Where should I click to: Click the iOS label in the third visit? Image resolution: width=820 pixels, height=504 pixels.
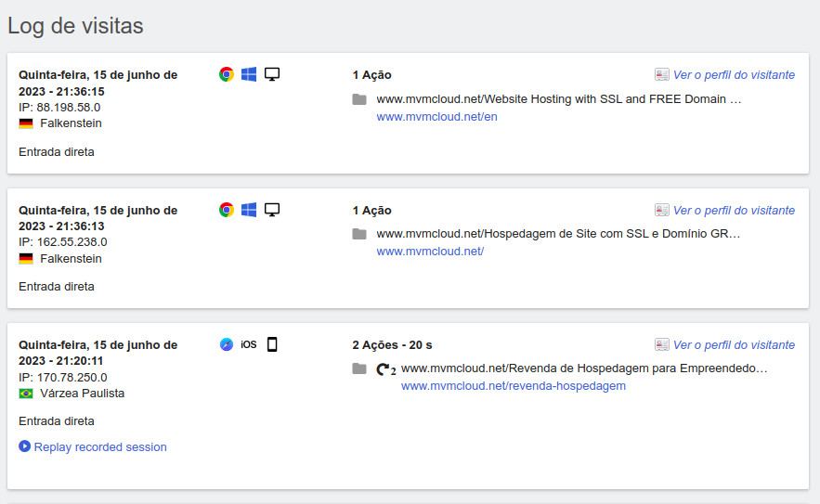[x=249, y=344]
